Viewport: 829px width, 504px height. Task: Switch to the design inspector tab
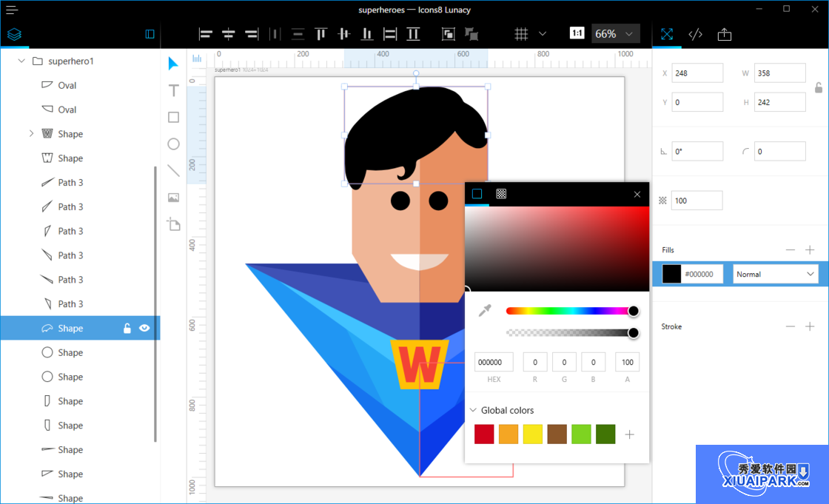pyautogui.click(x=667, y=34)
